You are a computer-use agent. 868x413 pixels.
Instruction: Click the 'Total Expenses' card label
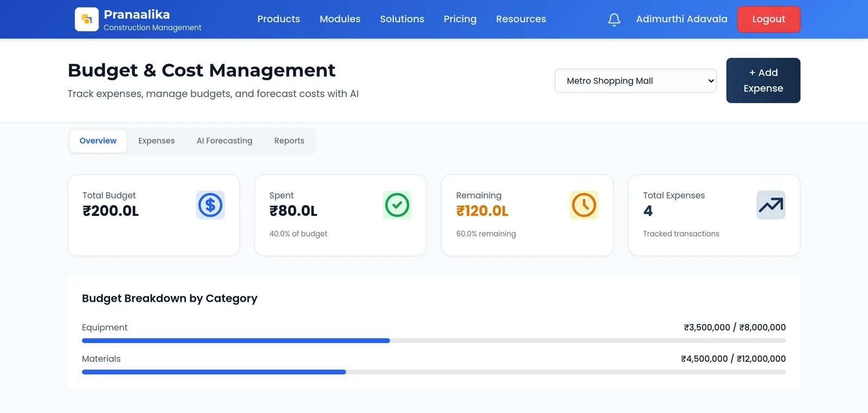(674, 195)
